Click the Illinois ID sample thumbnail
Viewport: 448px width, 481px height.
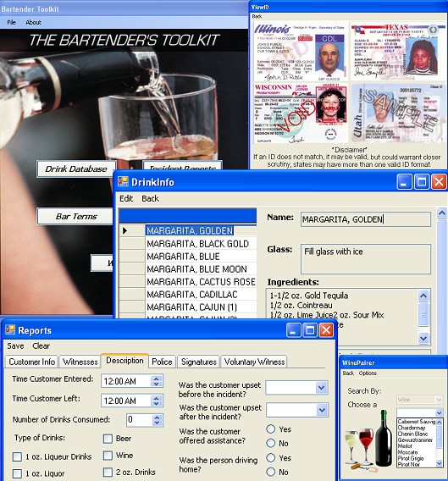pyautogui.click(x=301, y=51)
